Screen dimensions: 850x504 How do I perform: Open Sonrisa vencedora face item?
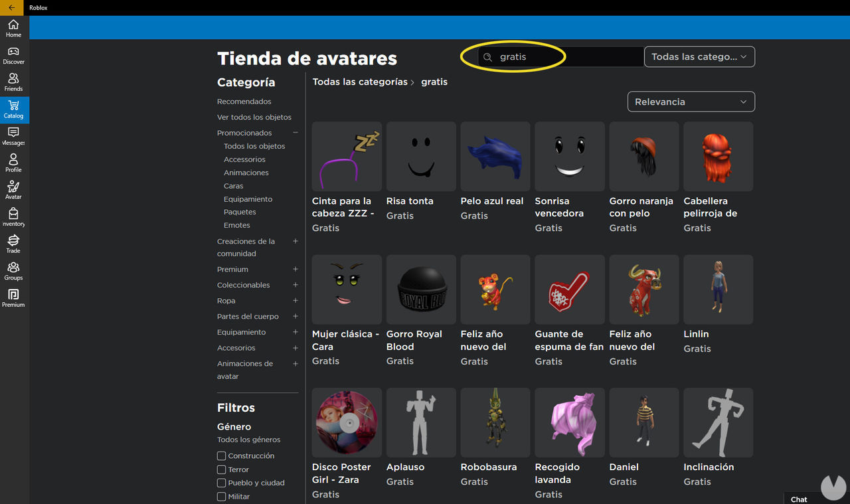(x=570, y=177)
